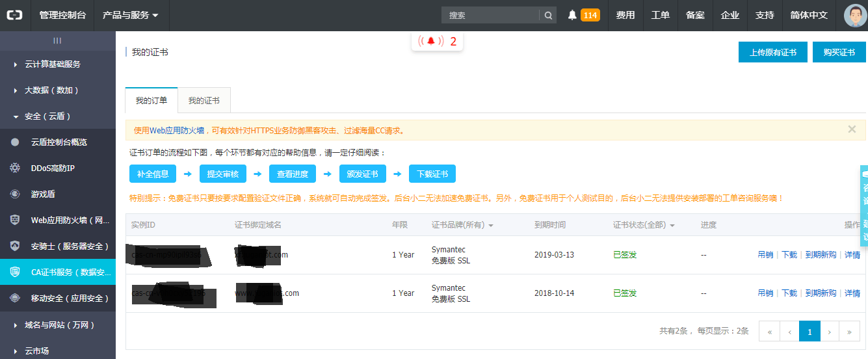Click the user avatar profile picture
This screenshot has width=868, height=359.
(855, 15)
